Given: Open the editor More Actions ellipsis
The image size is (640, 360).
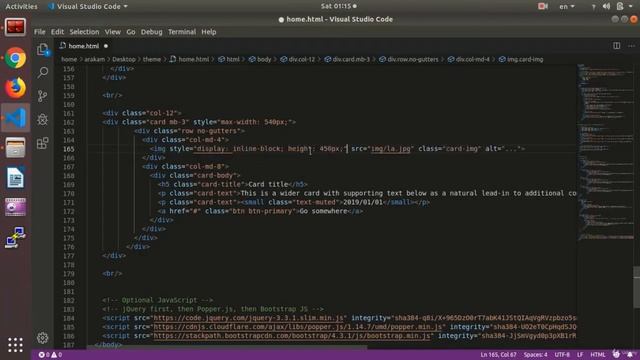Looking at the screenshot, I should click(631, 46).
